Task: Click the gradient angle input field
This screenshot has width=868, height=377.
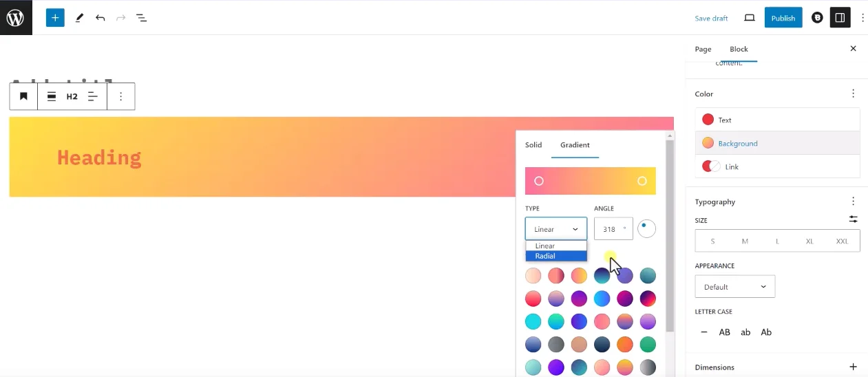Action: [610, 229]
